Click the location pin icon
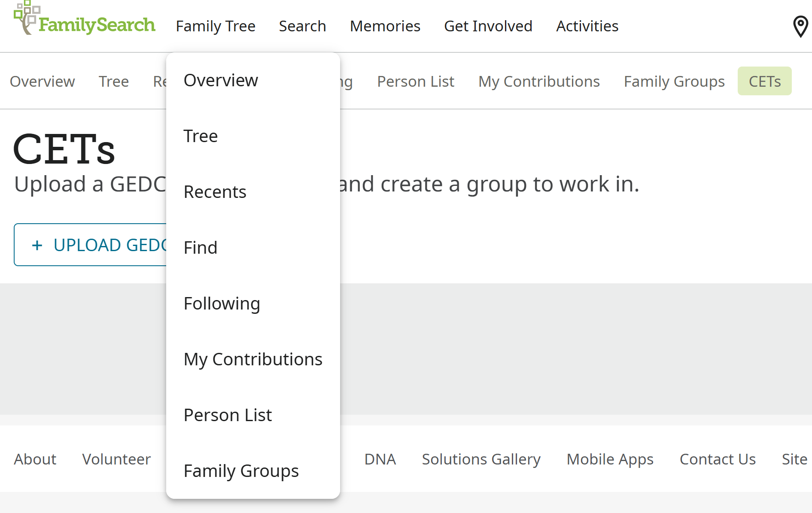Viewport: 812px width, 513px height. click(800, 26)
